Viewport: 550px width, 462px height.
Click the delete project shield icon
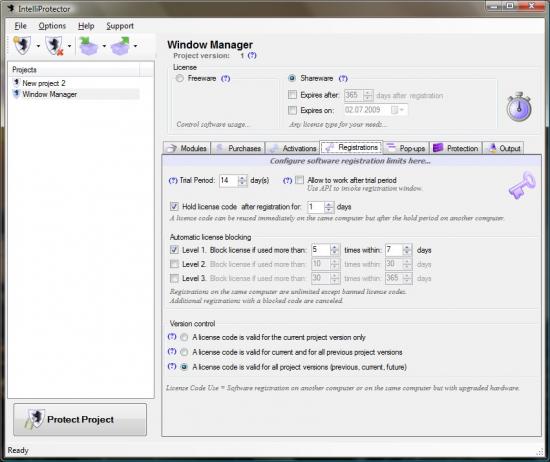[x=54, y=46]
